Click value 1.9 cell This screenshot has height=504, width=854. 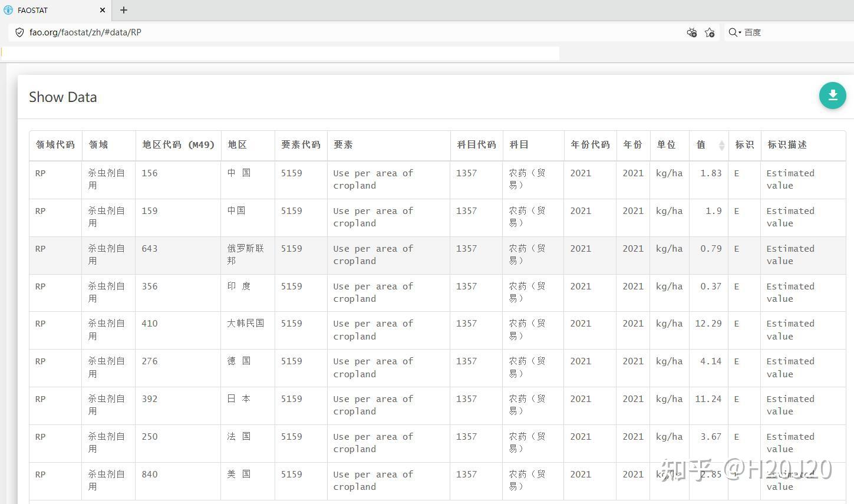[709, 218]
